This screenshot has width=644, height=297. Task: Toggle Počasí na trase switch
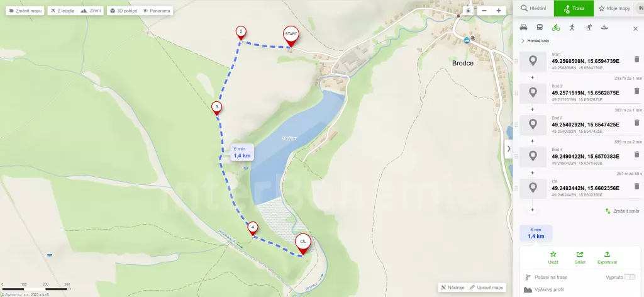click(630, 277)
